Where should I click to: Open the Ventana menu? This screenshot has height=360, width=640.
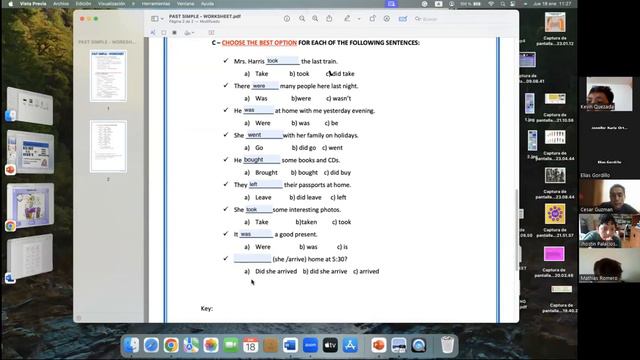click(186, 4)
